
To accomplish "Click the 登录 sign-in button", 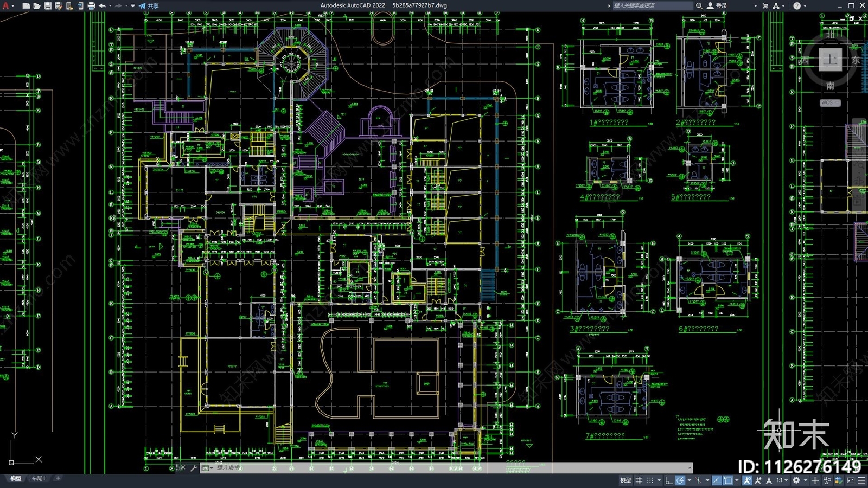I will tap(717, 5).
